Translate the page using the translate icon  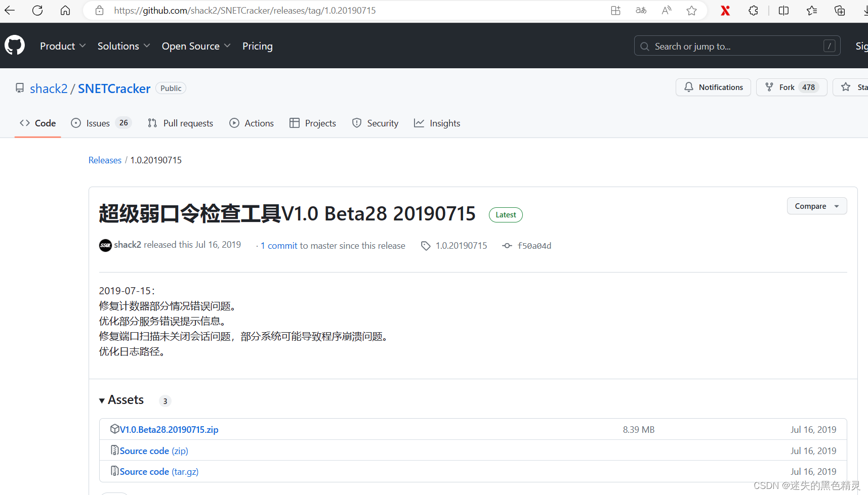[641, 11]
